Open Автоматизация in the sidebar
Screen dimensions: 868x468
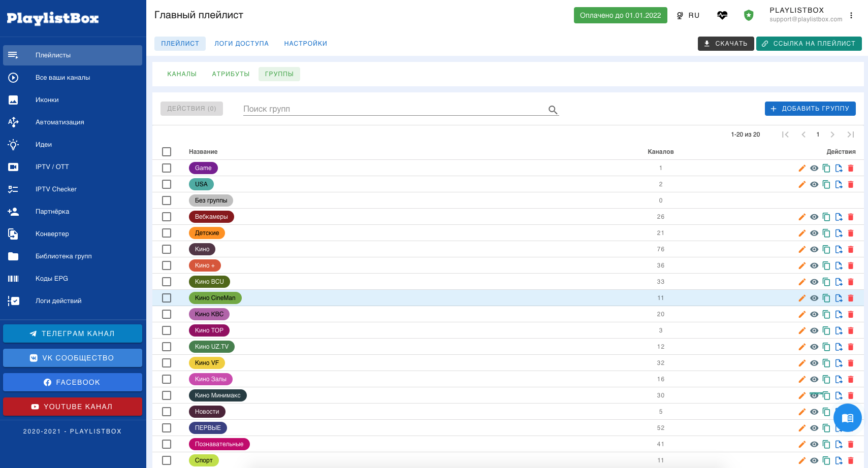click(x=73, y=122)
